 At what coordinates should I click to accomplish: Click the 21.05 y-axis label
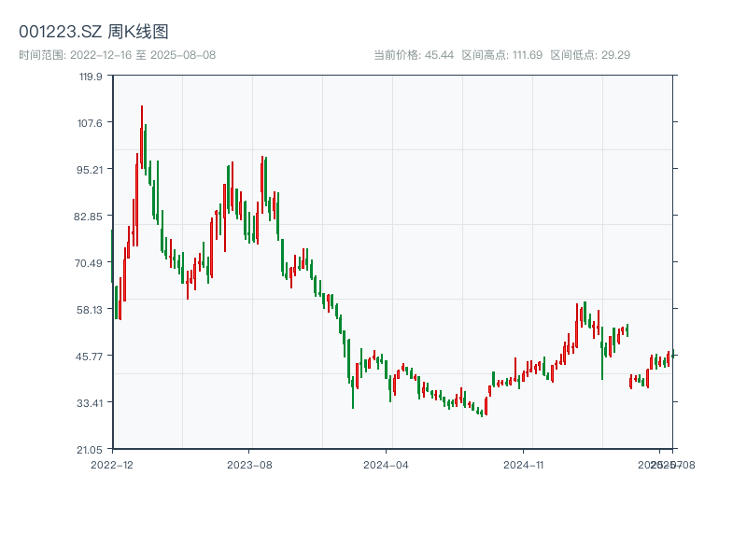[x=90, y=450]
